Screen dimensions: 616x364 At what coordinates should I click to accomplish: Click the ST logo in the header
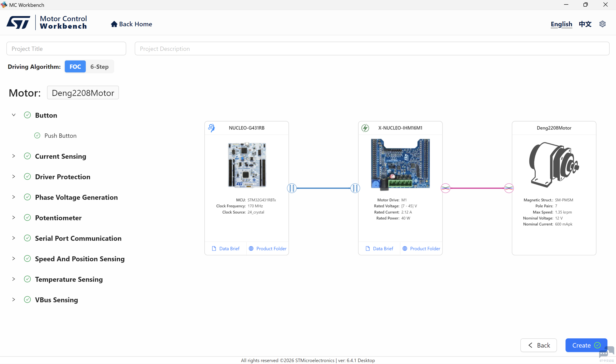click(x=18, y=22)
